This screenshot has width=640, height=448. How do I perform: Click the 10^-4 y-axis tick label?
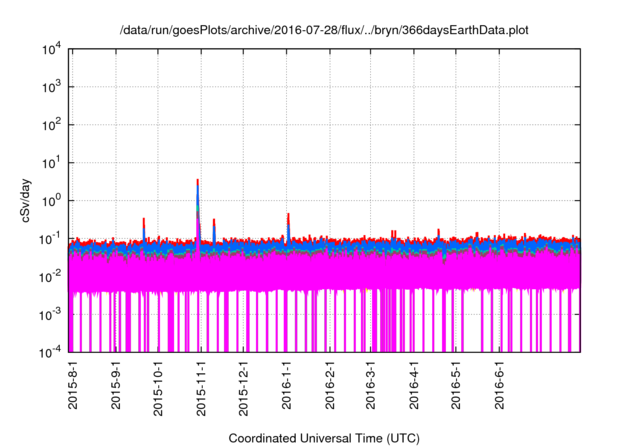click(x=50, y=352)
